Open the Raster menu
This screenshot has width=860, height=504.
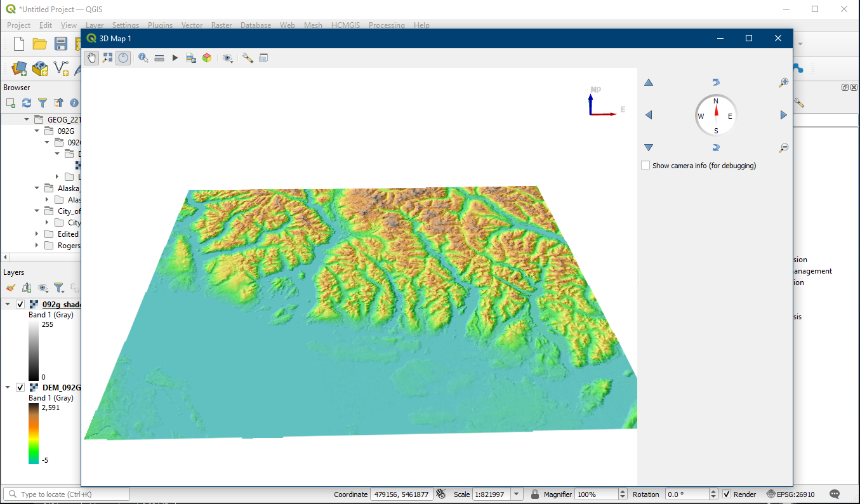(222, 25)
